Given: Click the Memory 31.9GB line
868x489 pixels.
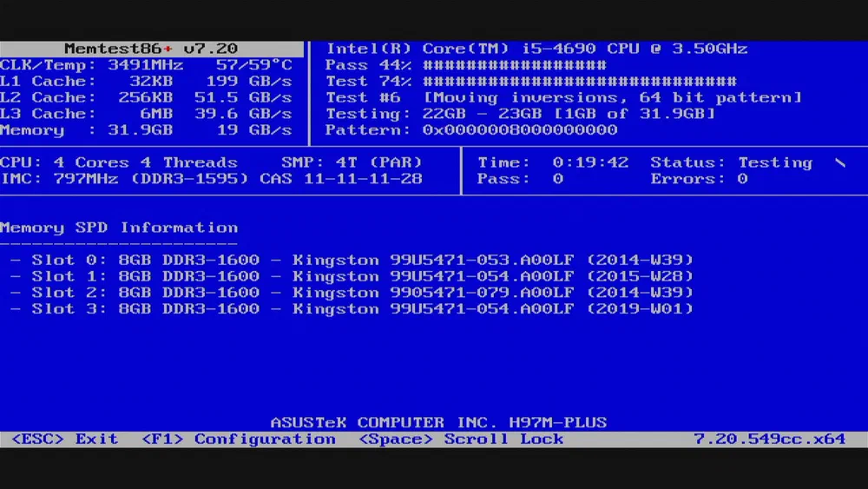Looking at the screenshot, I should click(146, 130).
